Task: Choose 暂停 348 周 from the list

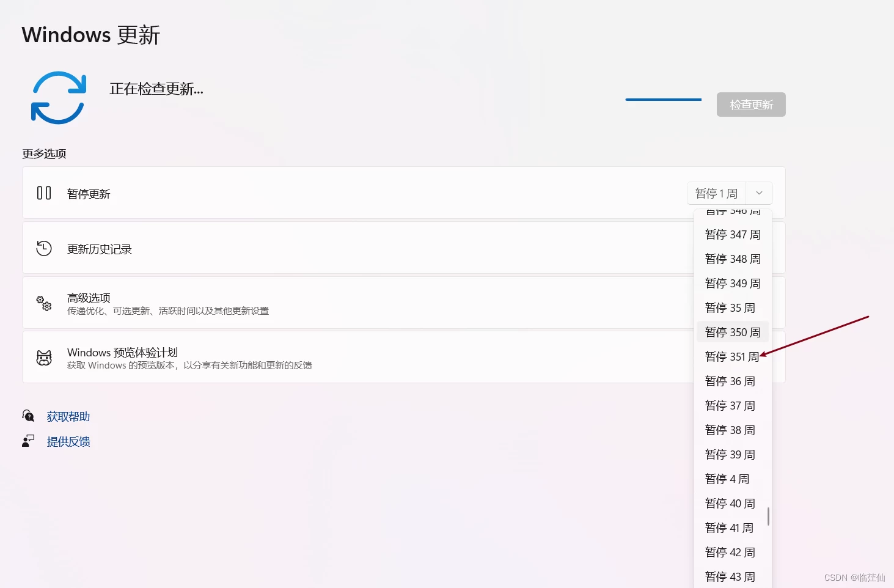Action: (733, 259)
